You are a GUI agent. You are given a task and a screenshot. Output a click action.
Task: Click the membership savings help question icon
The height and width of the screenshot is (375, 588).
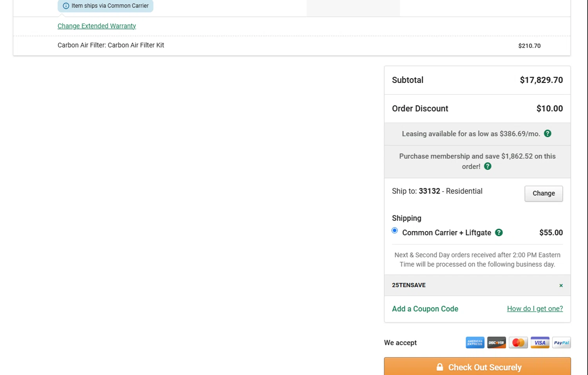488,166
